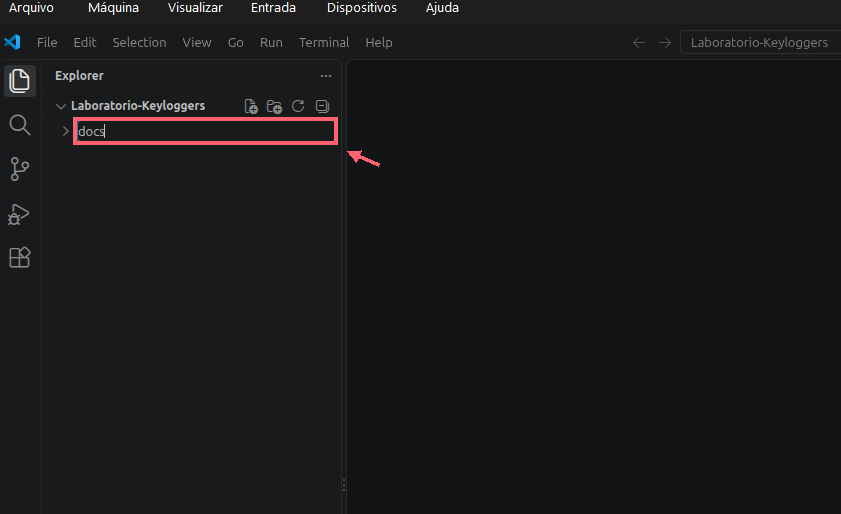Screen dimensions: 841x514
Task: Click the docs folder name input field
Action: (x=205, y=131)
